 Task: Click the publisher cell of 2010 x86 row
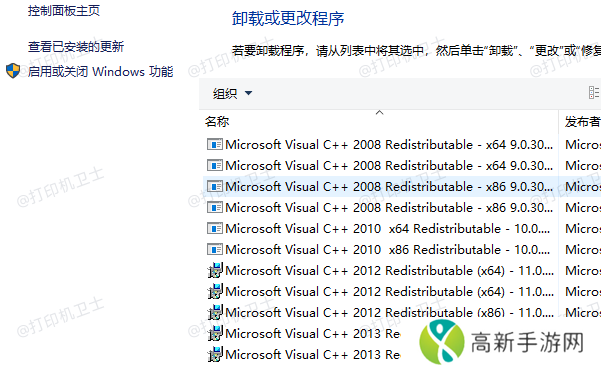[583, 250]
